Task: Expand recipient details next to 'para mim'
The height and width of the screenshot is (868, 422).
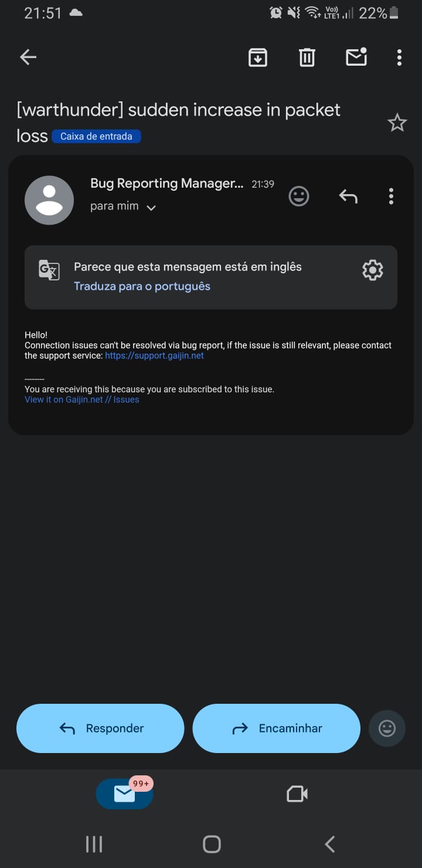Action: coord(151,208)
